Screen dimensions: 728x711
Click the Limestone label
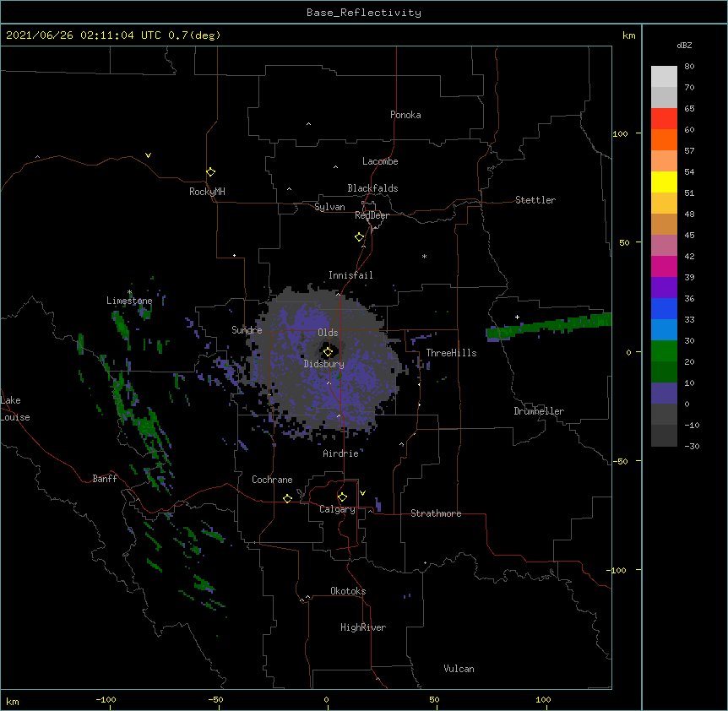tap(129, 301)
